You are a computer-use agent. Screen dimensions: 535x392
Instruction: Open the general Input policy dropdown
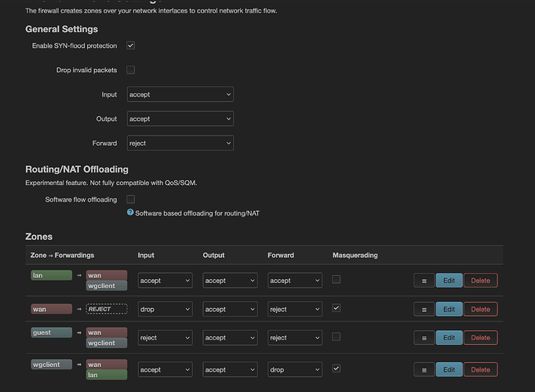pos(180,94)
